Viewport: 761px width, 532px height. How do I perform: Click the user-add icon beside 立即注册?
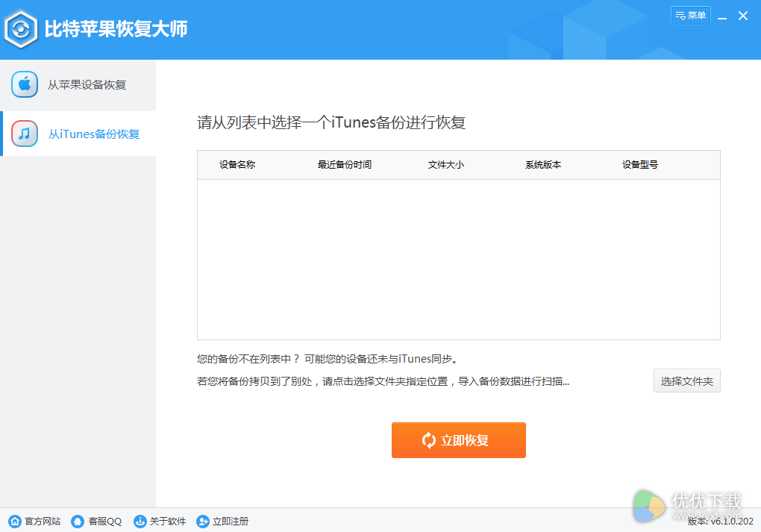[x=203, y=522]
